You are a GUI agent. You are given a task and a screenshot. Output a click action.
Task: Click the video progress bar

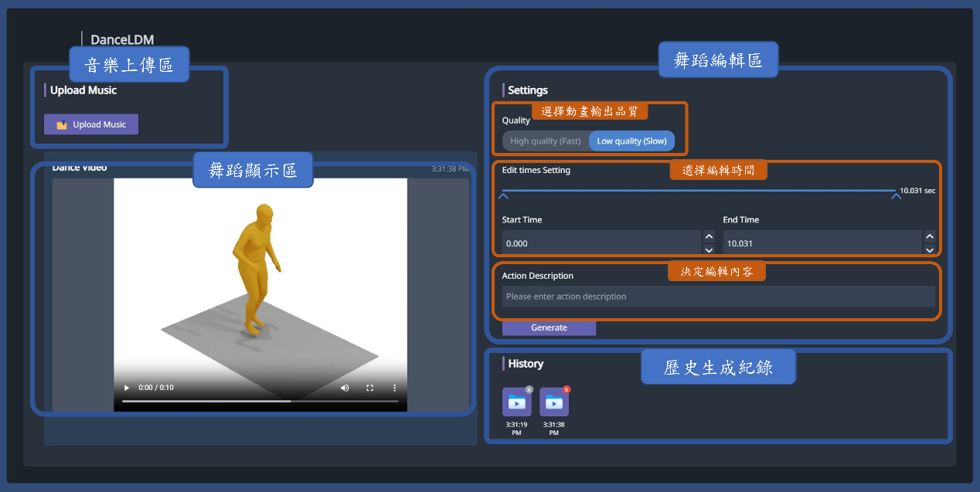(x=260, y=402)
